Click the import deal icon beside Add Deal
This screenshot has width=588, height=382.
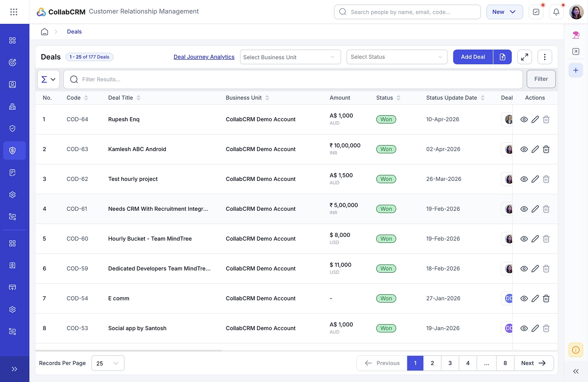503,57
